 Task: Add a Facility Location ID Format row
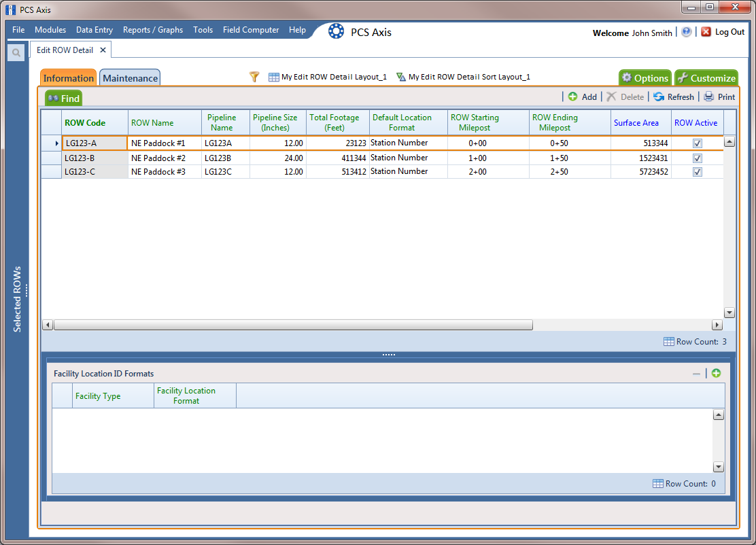[x=716, y=373]
